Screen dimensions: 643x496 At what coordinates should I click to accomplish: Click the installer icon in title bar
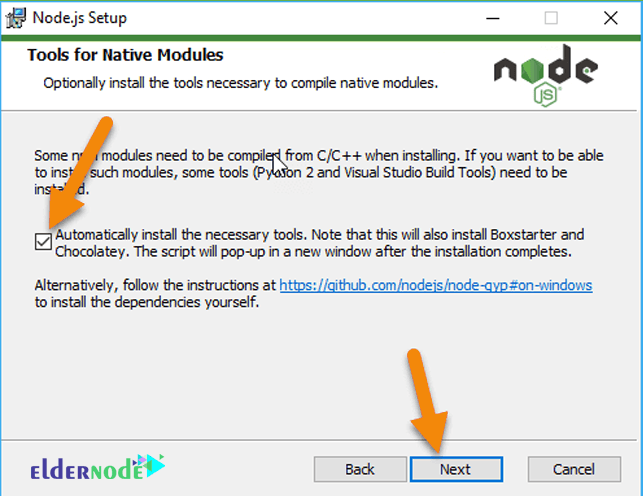[x=16, y=18]
